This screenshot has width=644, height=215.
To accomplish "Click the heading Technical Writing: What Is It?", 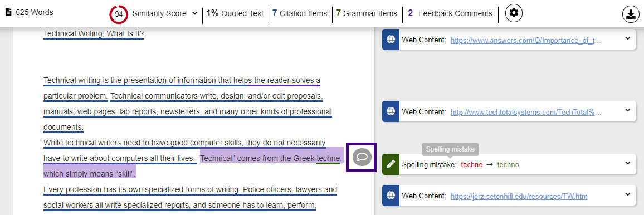I will (94, 33).
